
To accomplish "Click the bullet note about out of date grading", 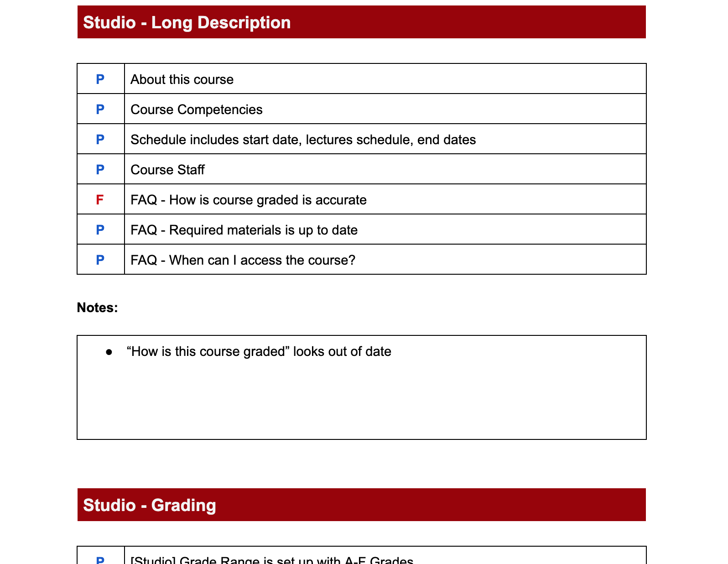I will 259,351.
